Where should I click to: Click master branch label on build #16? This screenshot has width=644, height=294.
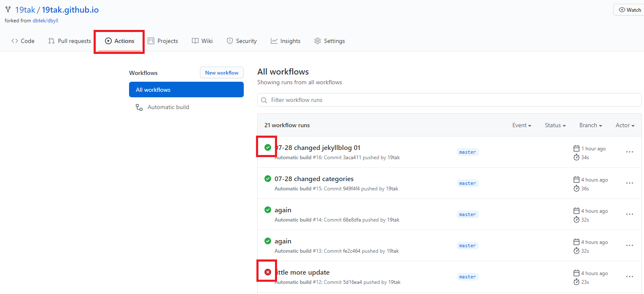click(x=467, y=152)
